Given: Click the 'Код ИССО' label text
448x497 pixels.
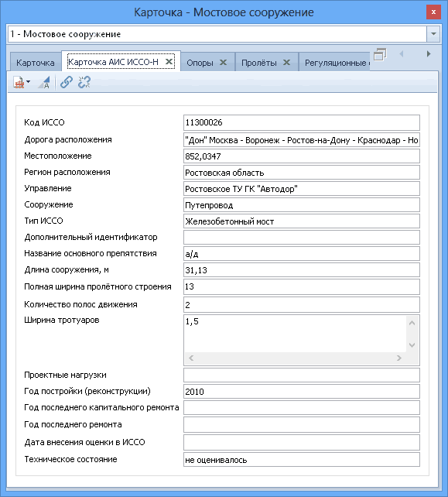Looking at the screenshot, I should point(44,122).
